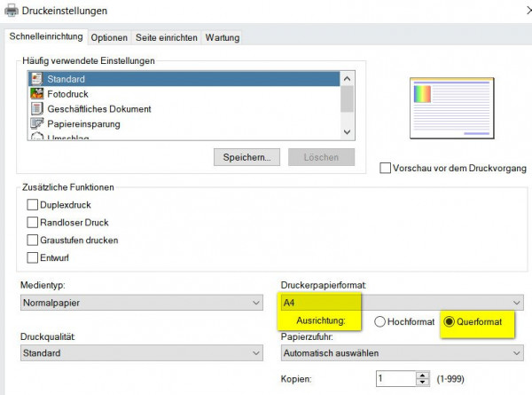This screenshot has width=532, height=395.
Task: Enable the Duplexdruck checkbox
Action: point(32,205)
